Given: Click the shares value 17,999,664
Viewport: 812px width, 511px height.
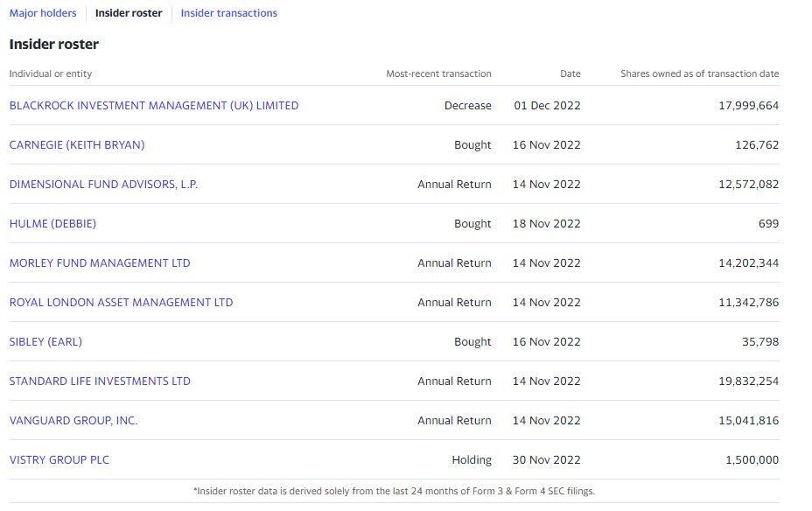Looking at the screenshot, I should pyautogui.click(x=748, y=106).
